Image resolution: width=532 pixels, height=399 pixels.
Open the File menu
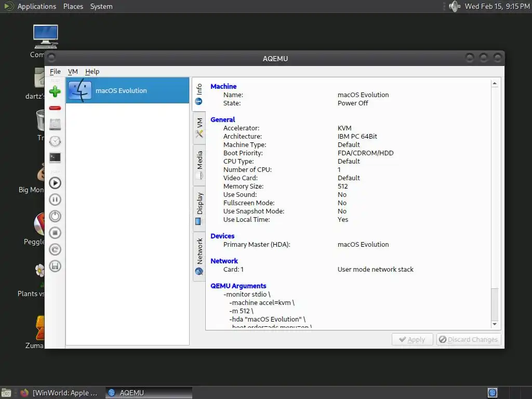55,72
